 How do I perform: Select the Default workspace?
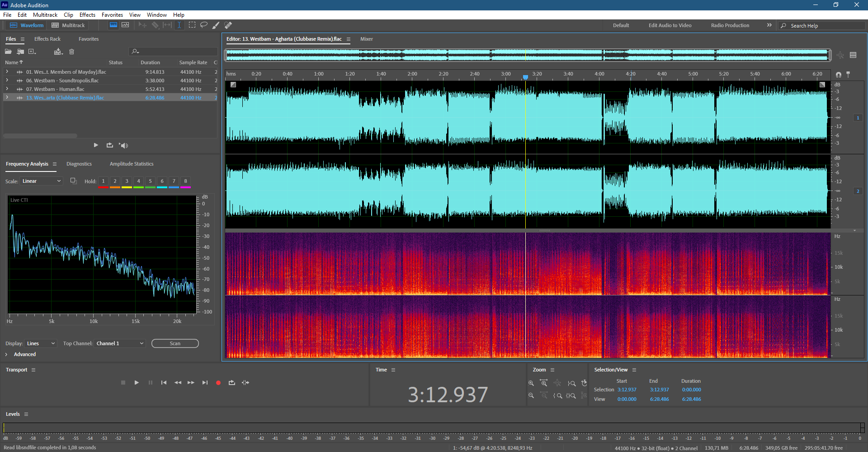click(x=621, y=25)
